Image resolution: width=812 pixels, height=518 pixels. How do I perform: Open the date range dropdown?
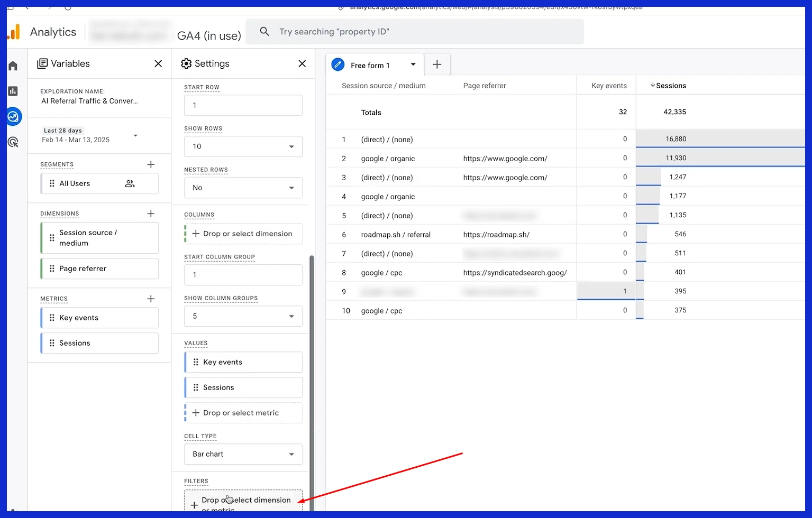point(135,135)
